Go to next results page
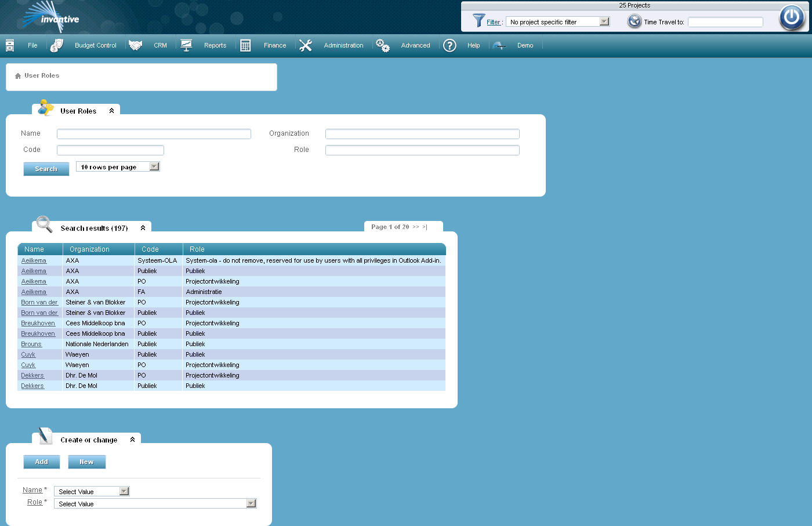The height and width of the screenshot is (526, 812). pyautogui.click(x=416, y=227)
